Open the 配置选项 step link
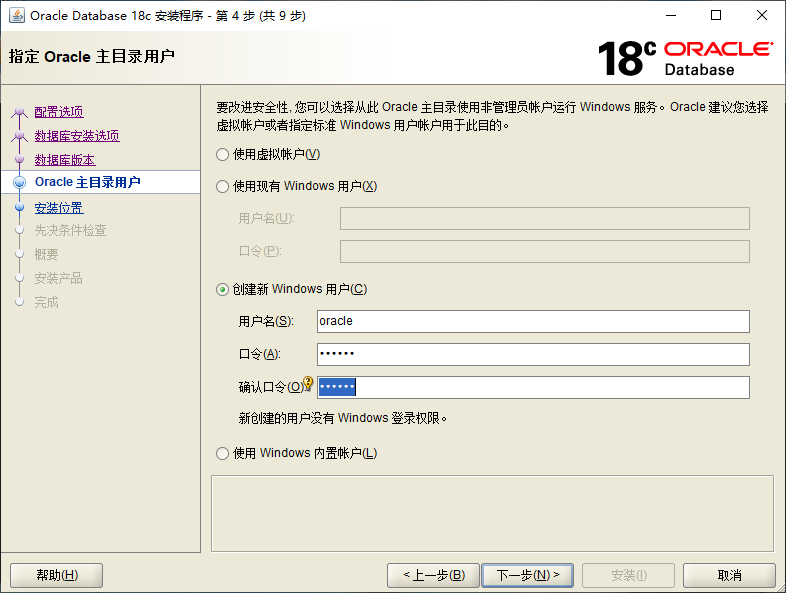The width and height of the screenshot is (786, 593). [59, 112]
